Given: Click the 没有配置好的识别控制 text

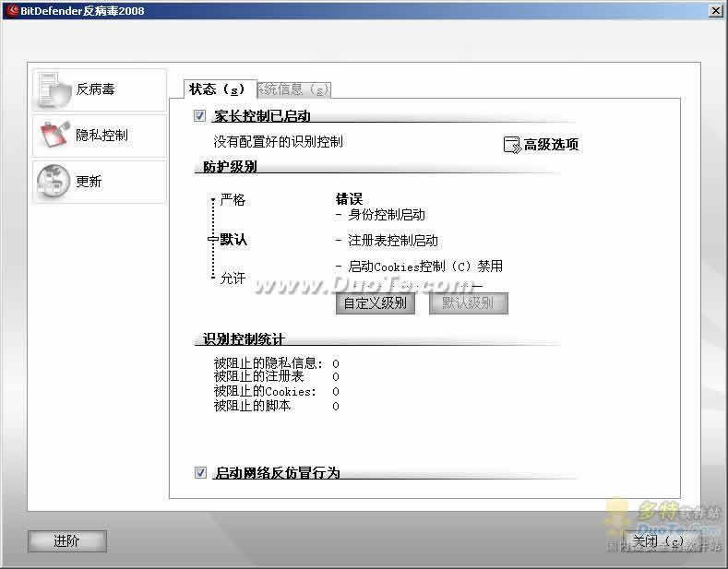Looking at the screenshot, I should point(278,141).
